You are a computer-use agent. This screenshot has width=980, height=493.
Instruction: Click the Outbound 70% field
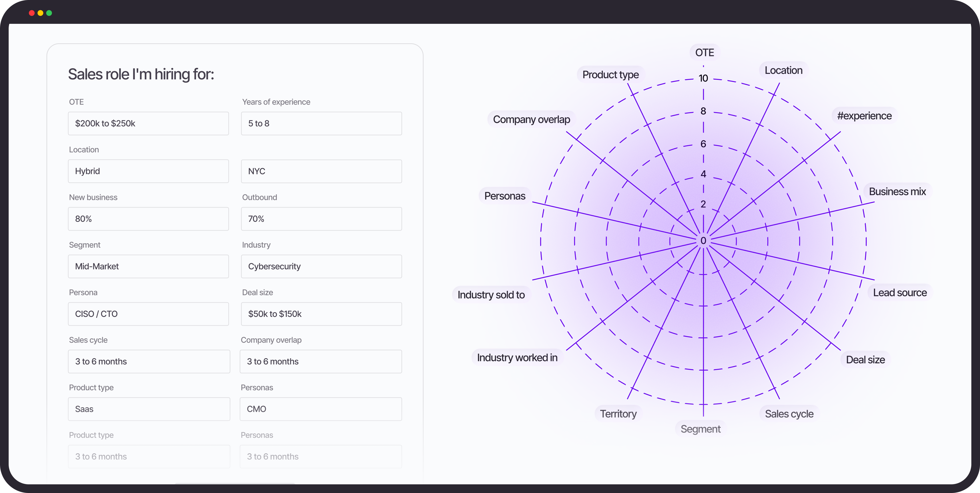click(321, 219)
